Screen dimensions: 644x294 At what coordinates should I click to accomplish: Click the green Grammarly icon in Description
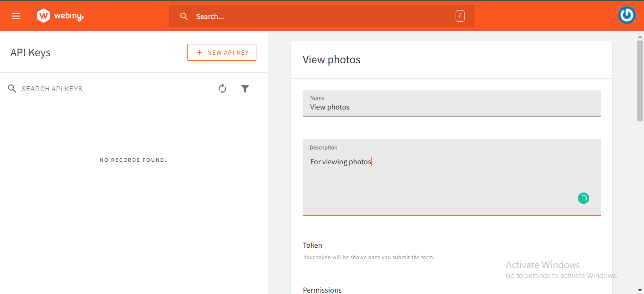pyautogui.click(x=583, y=198)
